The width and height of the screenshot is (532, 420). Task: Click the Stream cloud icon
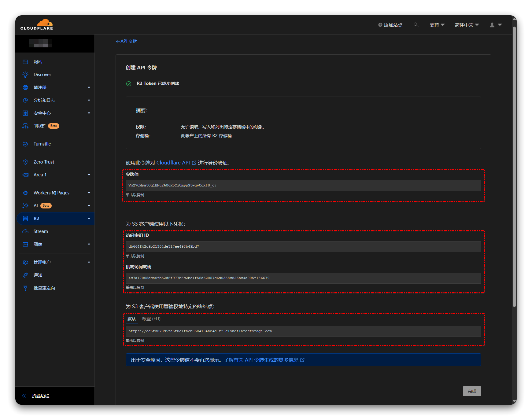click(25, 231)
